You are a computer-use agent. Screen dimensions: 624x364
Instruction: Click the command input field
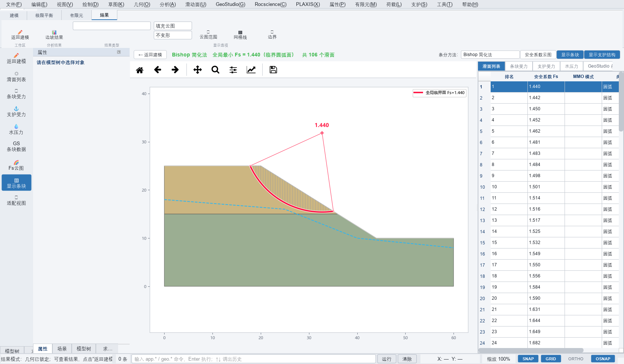(x=254, y=359)
